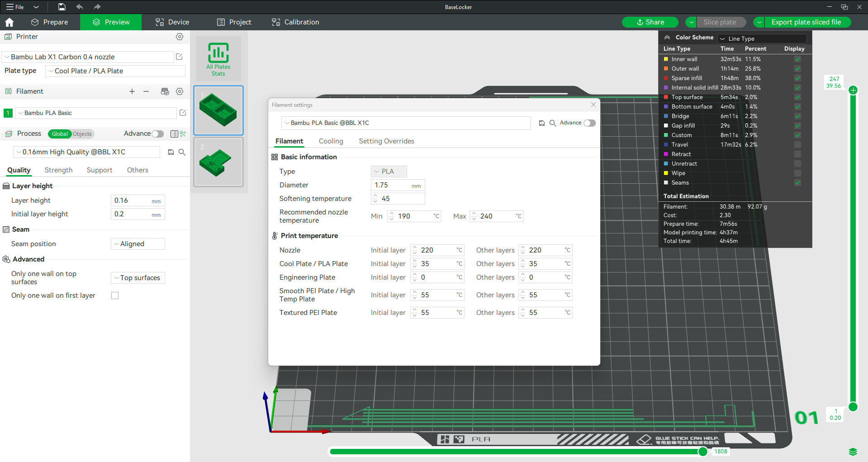Collapse the Color Scheme legend panel
The image size is (868, 462).
[667, 38]
